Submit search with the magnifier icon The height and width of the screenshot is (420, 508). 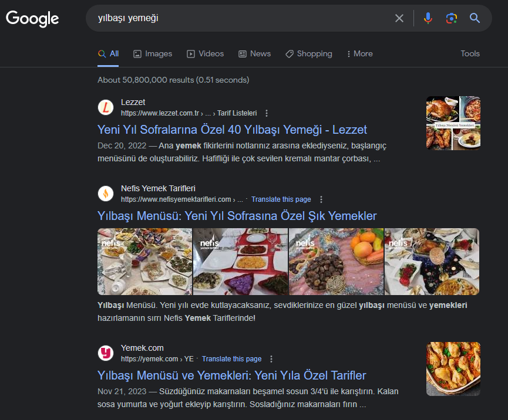tap(475, 18)
